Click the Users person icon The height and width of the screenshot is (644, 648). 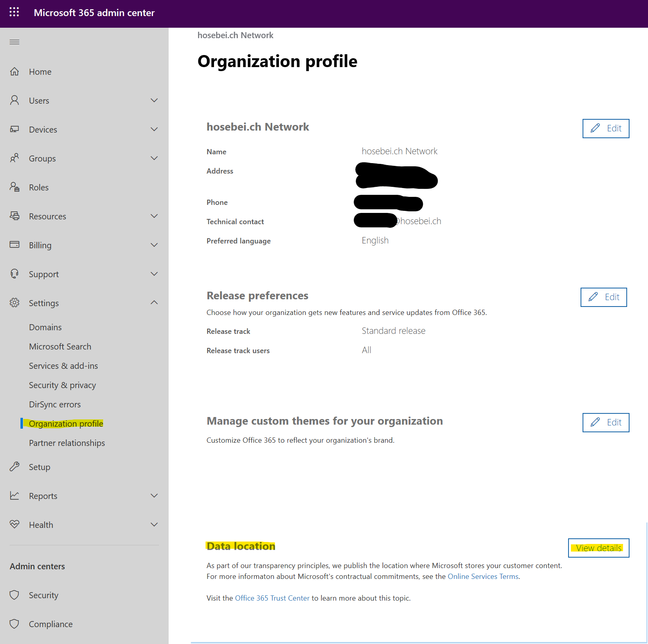pos(14,100)
